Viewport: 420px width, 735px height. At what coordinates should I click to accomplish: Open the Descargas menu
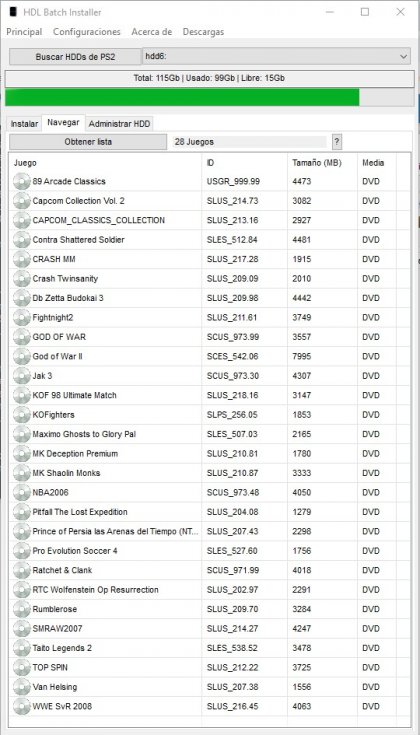click(203, 32)
